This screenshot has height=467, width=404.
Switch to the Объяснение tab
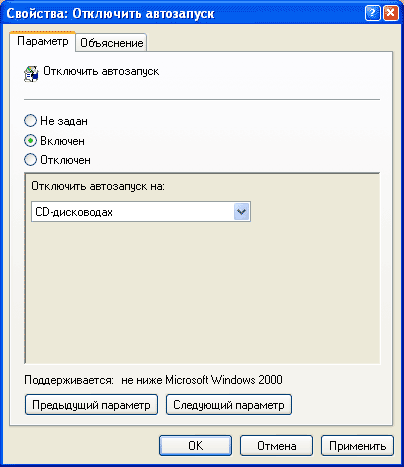pyautogui.click(x=111, y=43)
